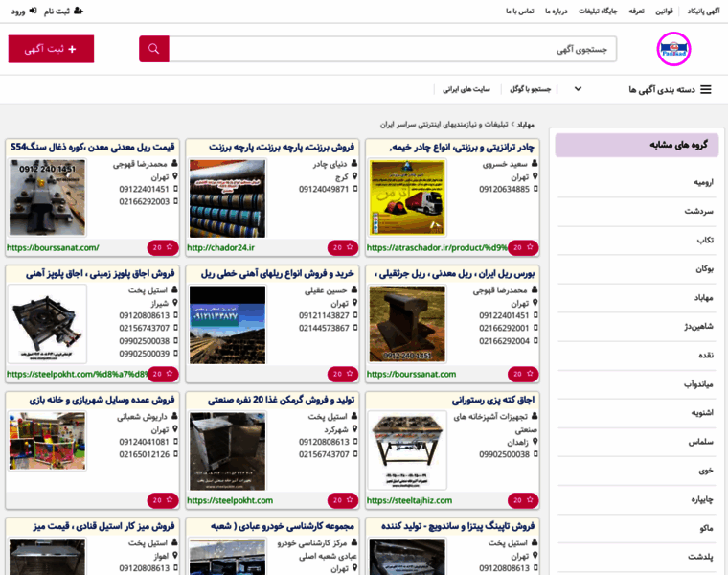728x575 pixels.
Task: Expand the chevron dropdown in navigation bar
Action: click(578, 89)
